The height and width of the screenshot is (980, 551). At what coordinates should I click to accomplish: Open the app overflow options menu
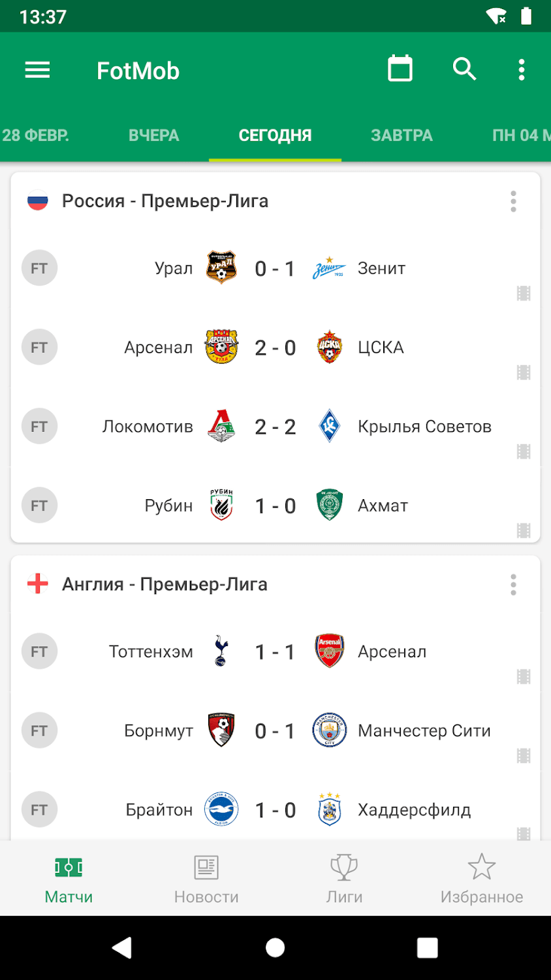pyautogui.click(x=521, y=70)
